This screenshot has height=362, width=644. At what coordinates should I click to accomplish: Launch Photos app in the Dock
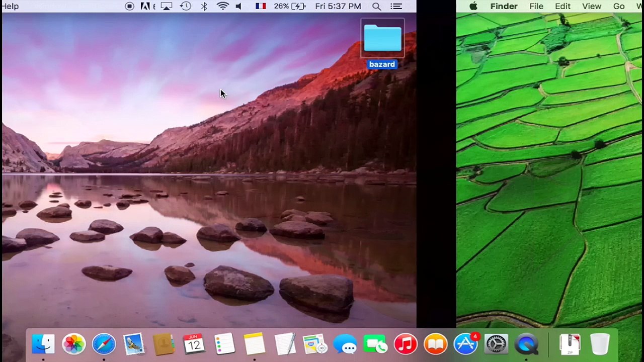point(73,344)
